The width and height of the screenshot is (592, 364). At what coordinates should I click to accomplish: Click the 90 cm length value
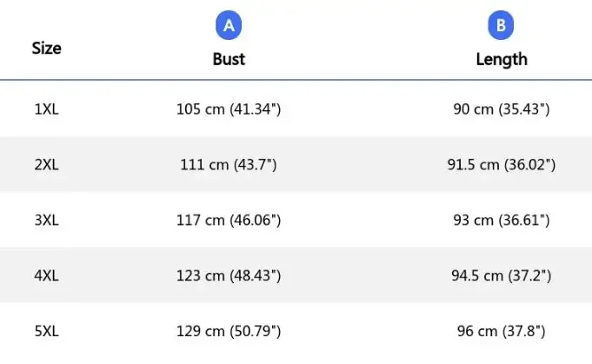coord(501,109)
